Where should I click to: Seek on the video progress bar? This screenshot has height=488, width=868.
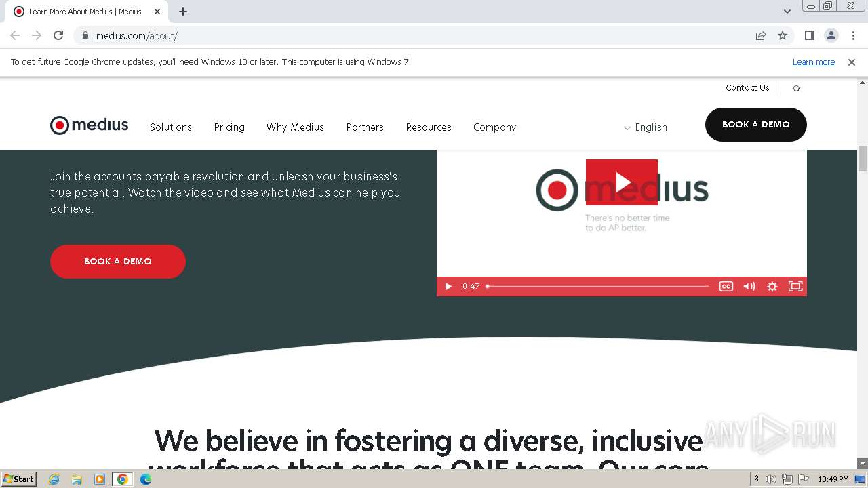[598, 287]
